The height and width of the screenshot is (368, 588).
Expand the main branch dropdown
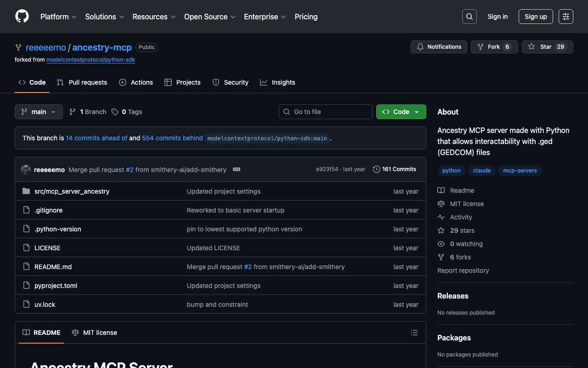pyautogui.click(x=39, y=112)
